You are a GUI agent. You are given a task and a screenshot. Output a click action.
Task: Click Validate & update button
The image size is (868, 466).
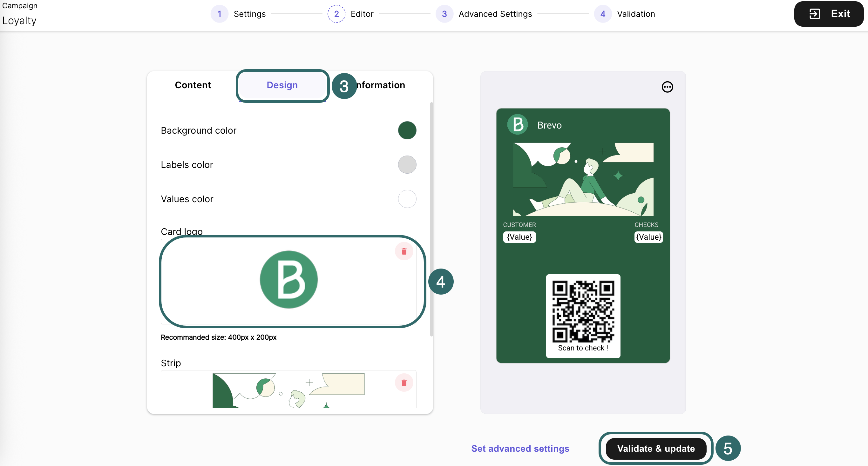(x=655, y=449)
